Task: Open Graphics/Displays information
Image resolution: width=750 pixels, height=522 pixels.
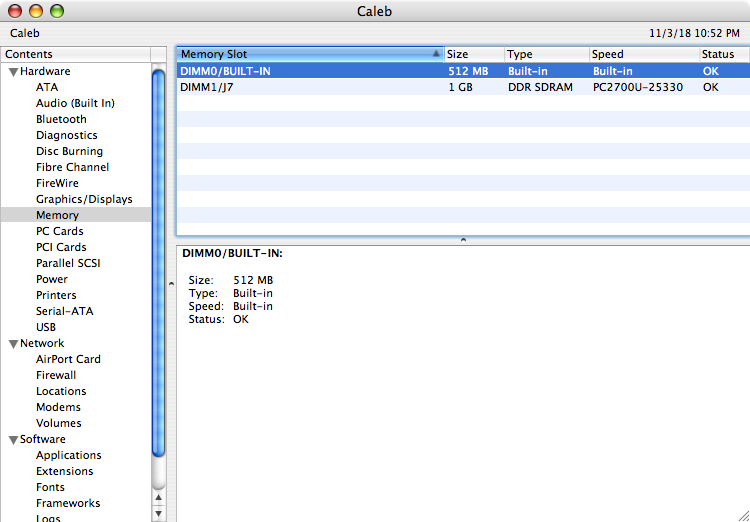Action: [x=84, y=200]
